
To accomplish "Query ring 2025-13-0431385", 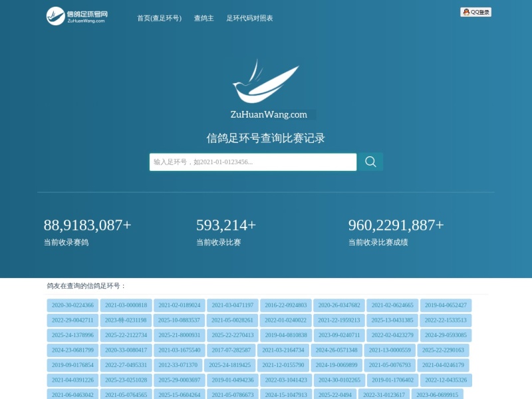I will (392, 321).
